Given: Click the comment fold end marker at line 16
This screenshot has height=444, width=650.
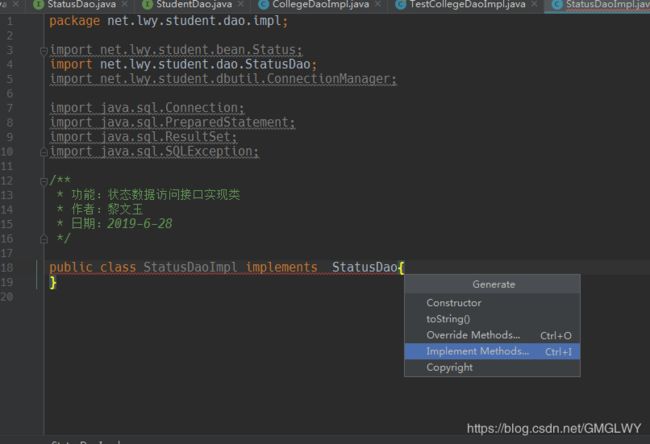Looking at the screenshot, I should click(x=44, y=239).
